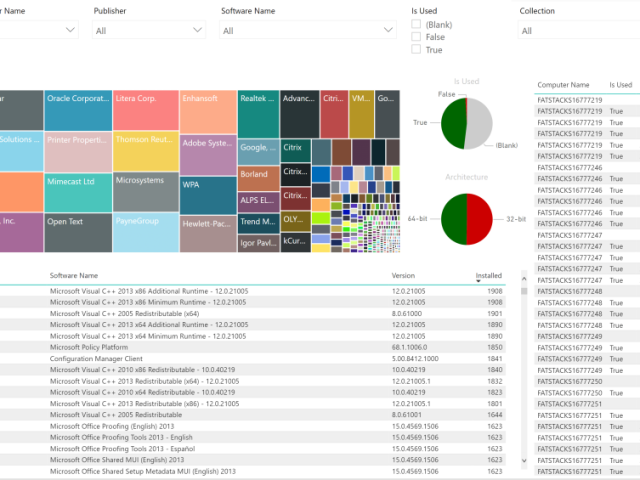The width and height of the screenshot is (640, 480).
Task: Click the software table scroll down arrow
Action: pos(524,460)
